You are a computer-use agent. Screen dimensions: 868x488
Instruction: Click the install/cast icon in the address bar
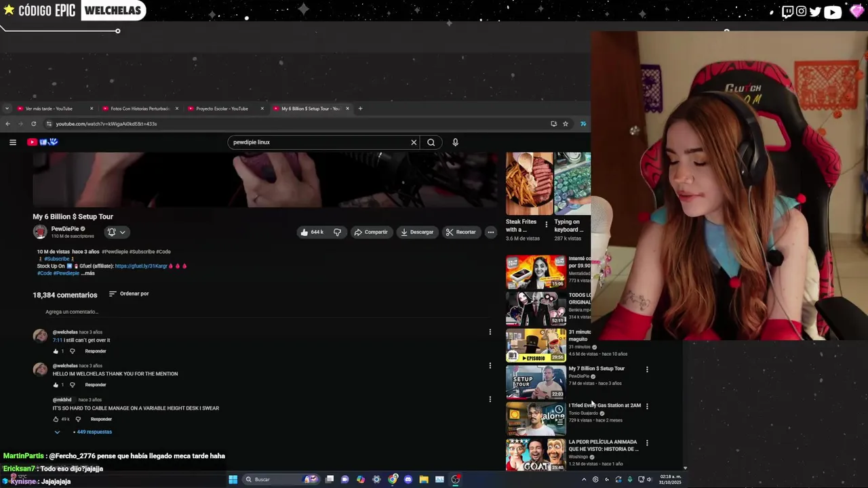(554, 124)
